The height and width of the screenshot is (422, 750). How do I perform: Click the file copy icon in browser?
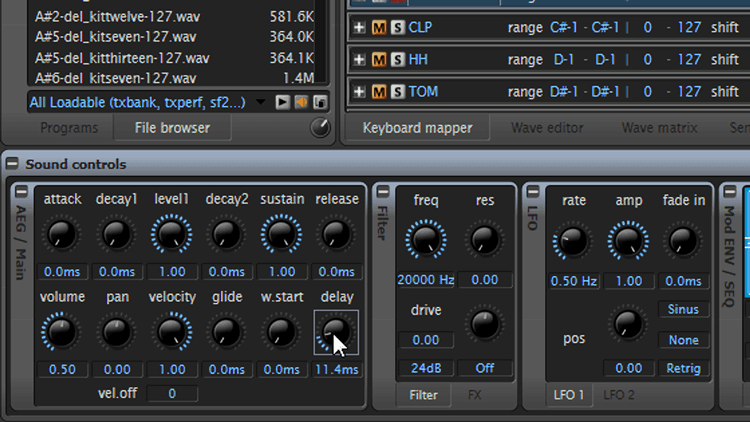click(319, 102)
